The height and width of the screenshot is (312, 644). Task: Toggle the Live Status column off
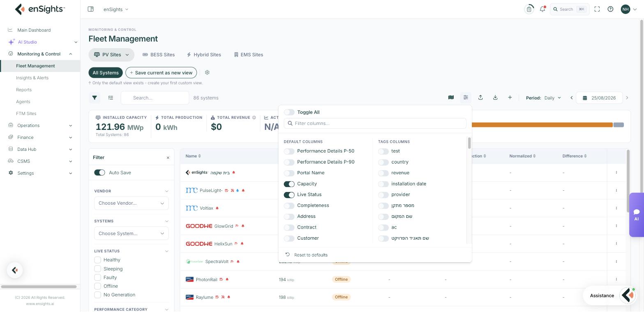pos(289,195)
